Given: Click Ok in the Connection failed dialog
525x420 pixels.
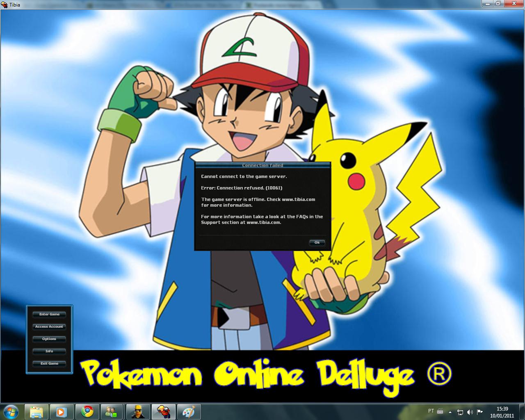Looking at the screenshot, I should [x=317, y=242].
